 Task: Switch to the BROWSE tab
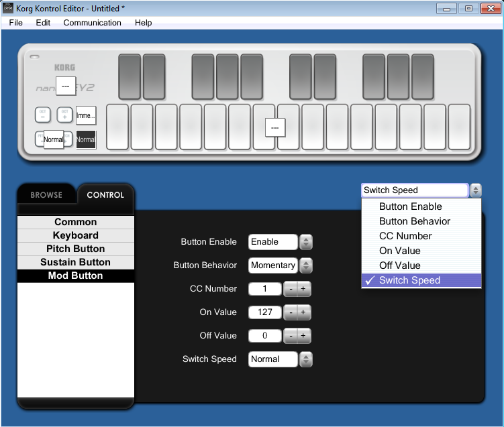[x=46, y=195]
